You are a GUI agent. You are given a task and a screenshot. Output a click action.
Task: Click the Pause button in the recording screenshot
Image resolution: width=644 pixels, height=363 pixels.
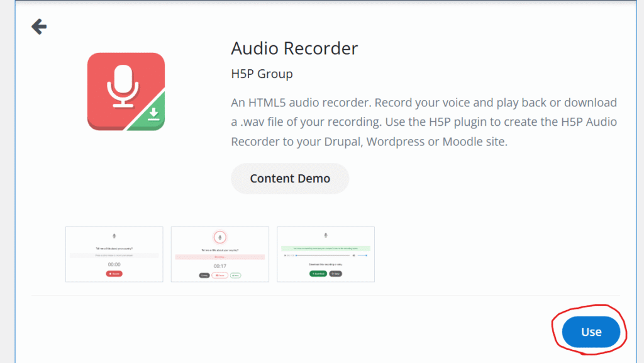(x=219, y=276)
